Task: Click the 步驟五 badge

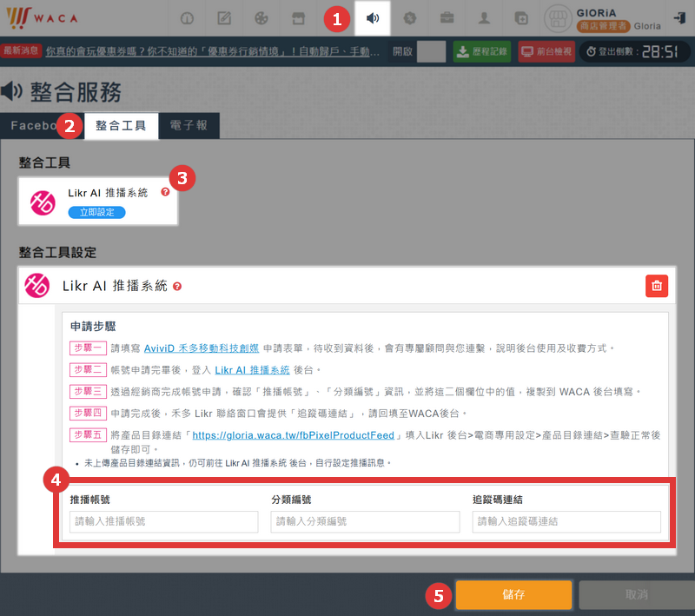Action: point(88,434)
